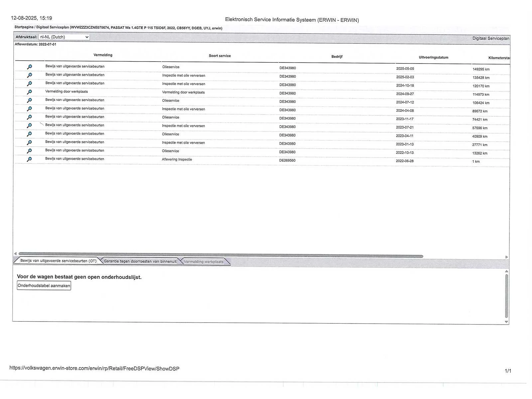Viewport: 532px width, 399px height.
Task: Click the vertical scrollbar down arrow in lower panel
Action: (506, 322)
